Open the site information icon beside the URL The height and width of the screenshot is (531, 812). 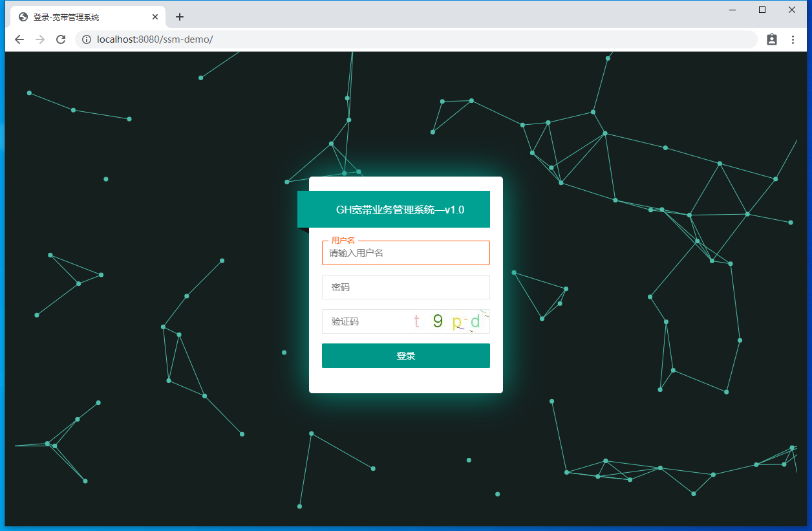(x=87, y=39)
